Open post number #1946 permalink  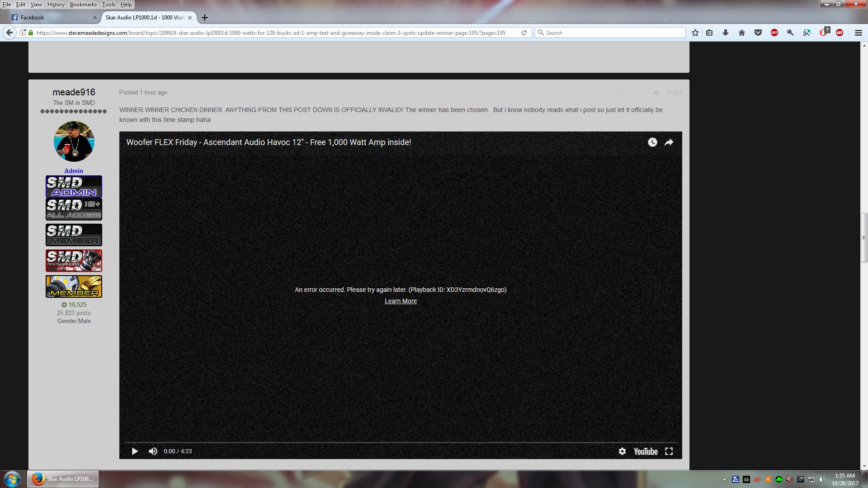coord(674,93)
